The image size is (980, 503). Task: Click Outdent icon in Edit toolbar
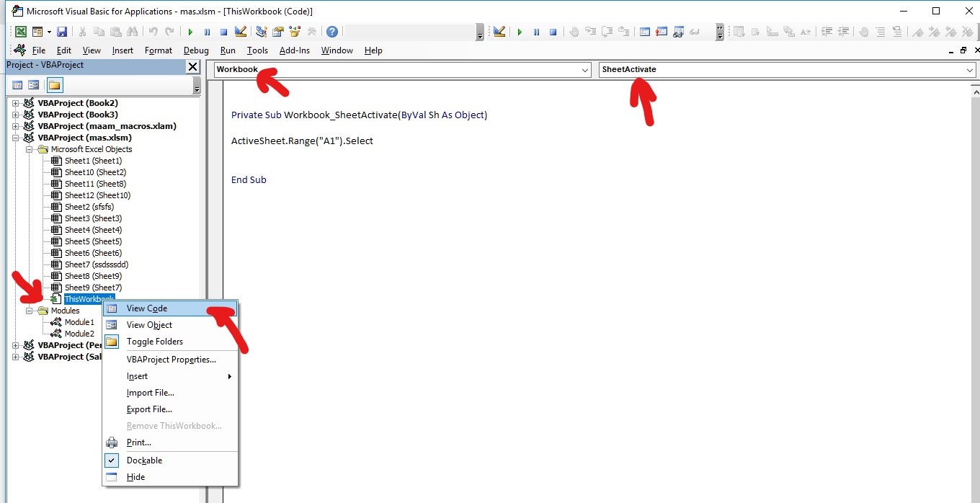coord(843,32)
